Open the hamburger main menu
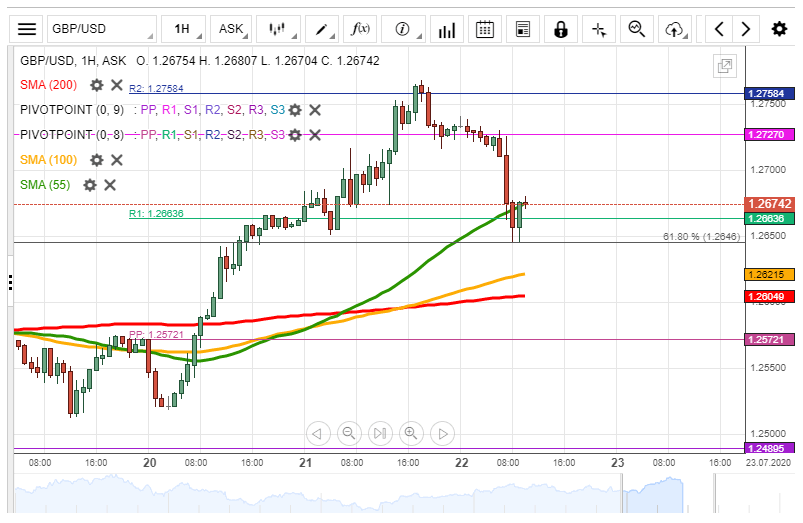This screenshot has width=803, height=523. pos(27,29)
